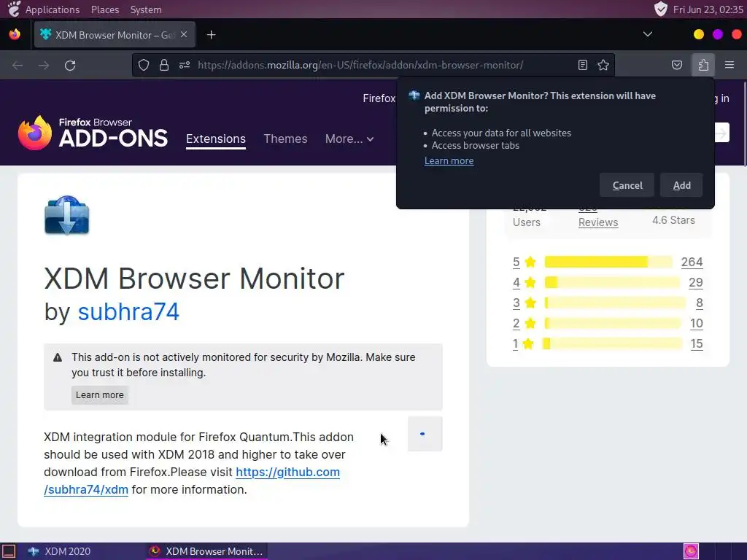Expand the list all tabs chevron
This screenshot has height=560, width=747.
[x=648, y=34]
